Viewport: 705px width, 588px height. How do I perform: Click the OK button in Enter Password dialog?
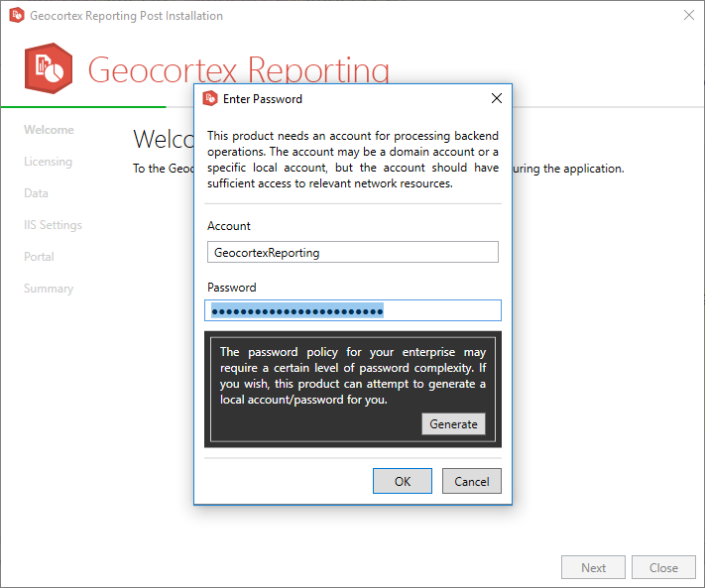point(402,481)
